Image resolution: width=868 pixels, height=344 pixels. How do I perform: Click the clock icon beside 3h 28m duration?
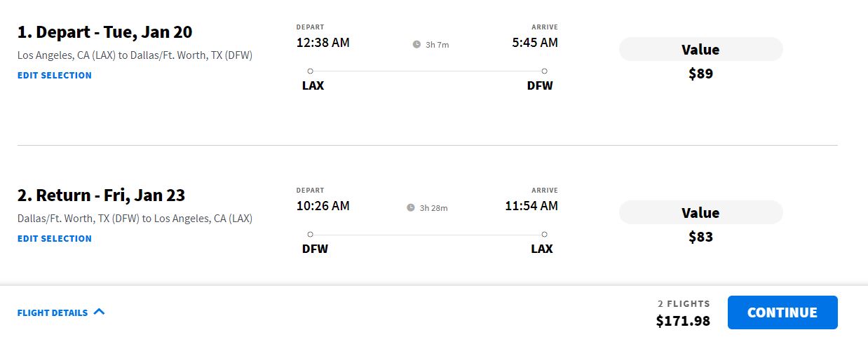click(411, 208)
